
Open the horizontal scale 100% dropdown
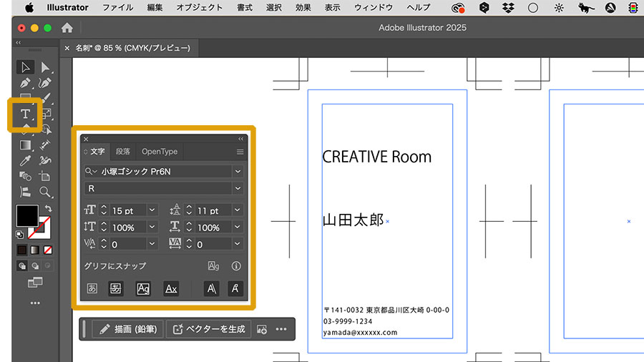pyautogui.click(x=238, y=227)
